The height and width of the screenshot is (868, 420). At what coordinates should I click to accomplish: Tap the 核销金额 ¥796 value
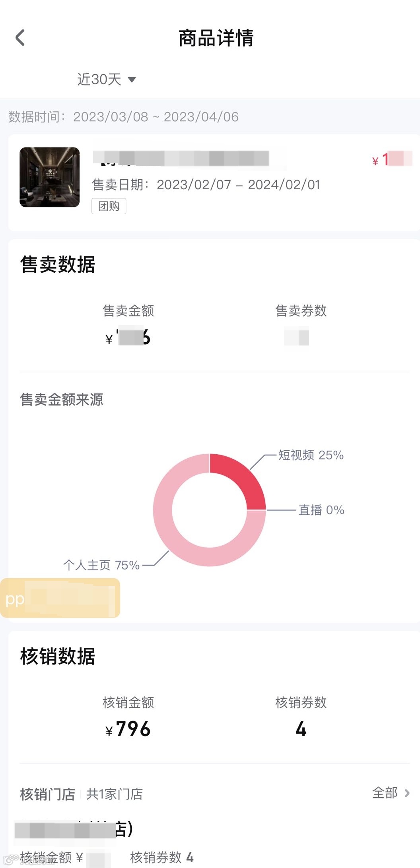128,729
